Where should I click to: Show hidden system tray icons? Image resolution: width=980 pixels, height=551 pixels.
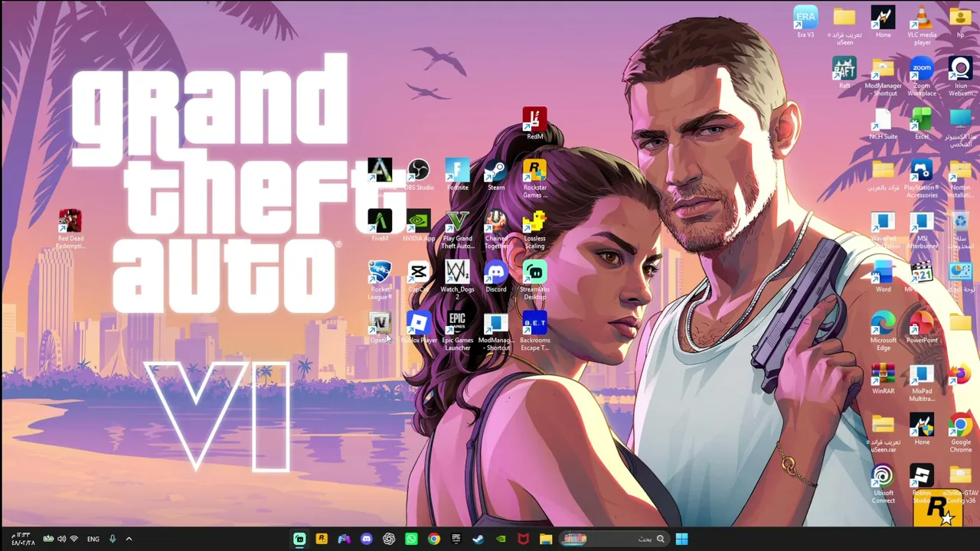point(129,539)
